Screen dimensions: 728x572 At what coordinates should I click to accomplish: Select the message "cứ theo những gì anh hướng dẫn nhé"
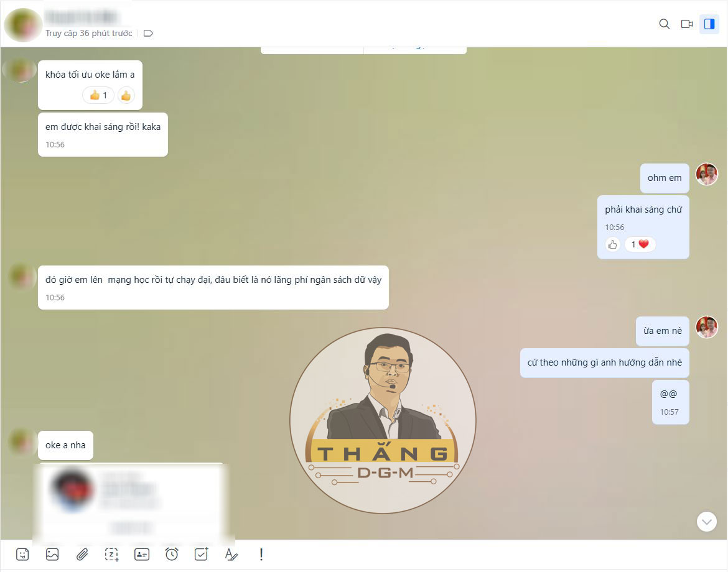[605, 362]
